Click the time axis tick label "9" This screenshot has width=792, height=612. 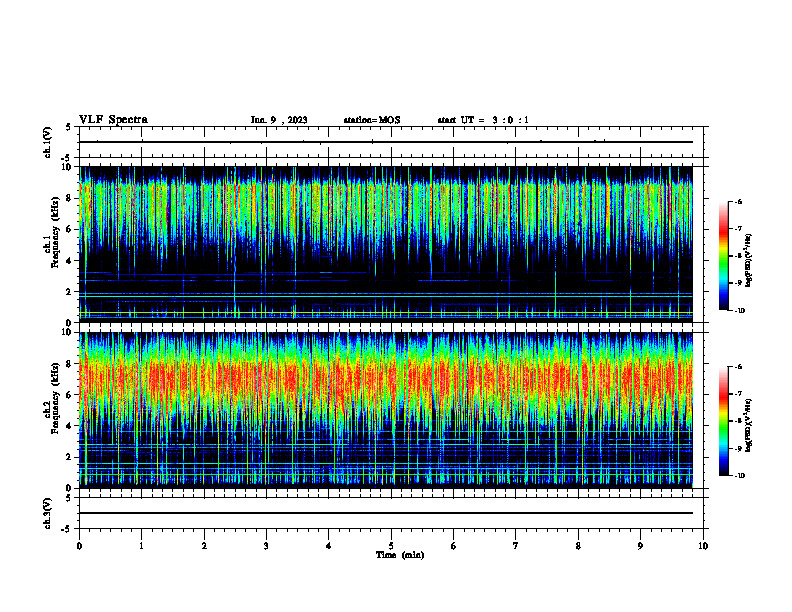click(640, 546)
